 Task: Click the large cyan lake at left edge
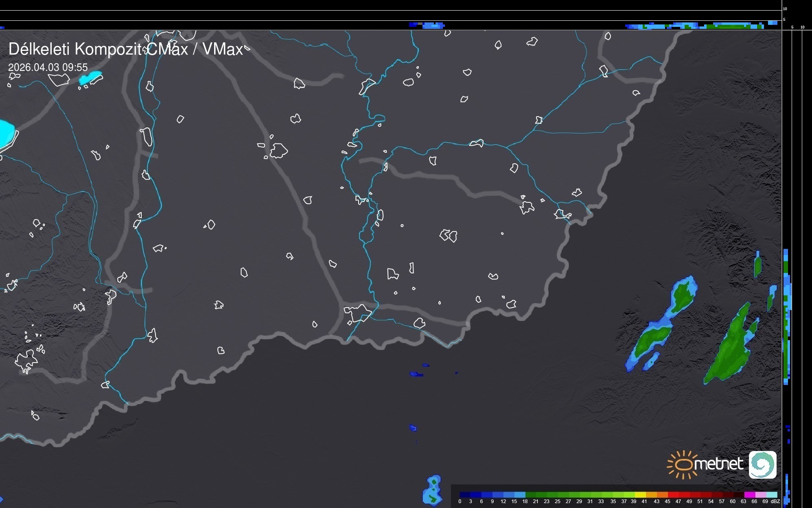[6, 134]
